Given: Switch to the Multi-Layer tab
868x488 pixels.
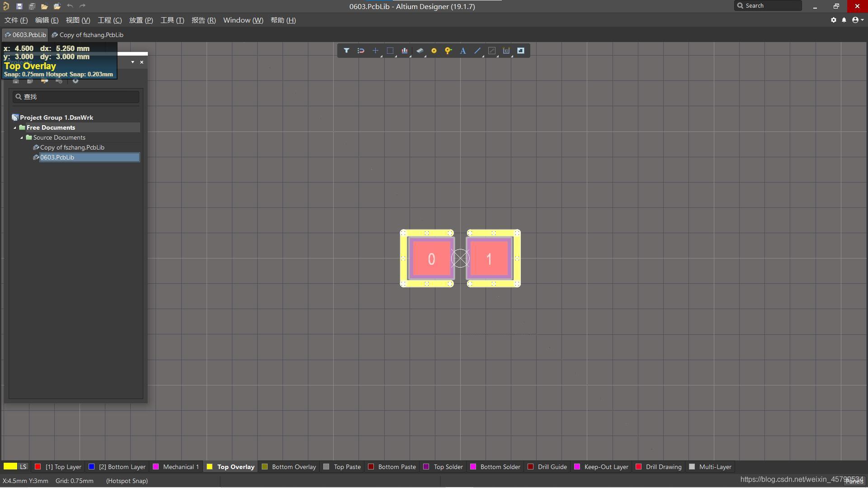Looking at the screenshot, I should pos(710,467).
